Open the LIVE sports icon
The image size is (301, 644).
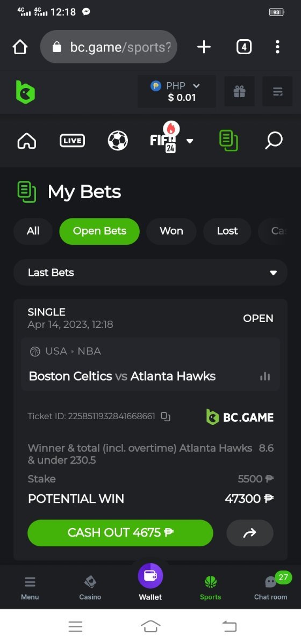click(72, 141)
